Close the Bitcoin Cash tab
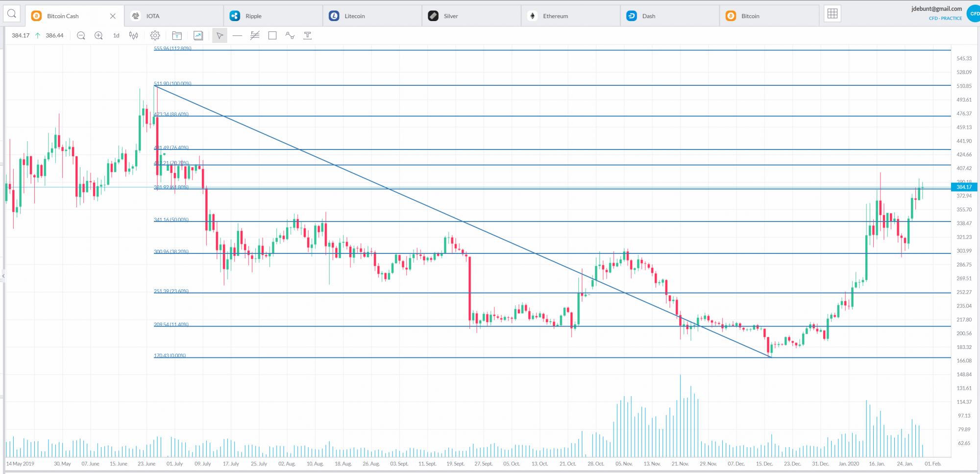The image size is (980, 474). tap(113, 16)
